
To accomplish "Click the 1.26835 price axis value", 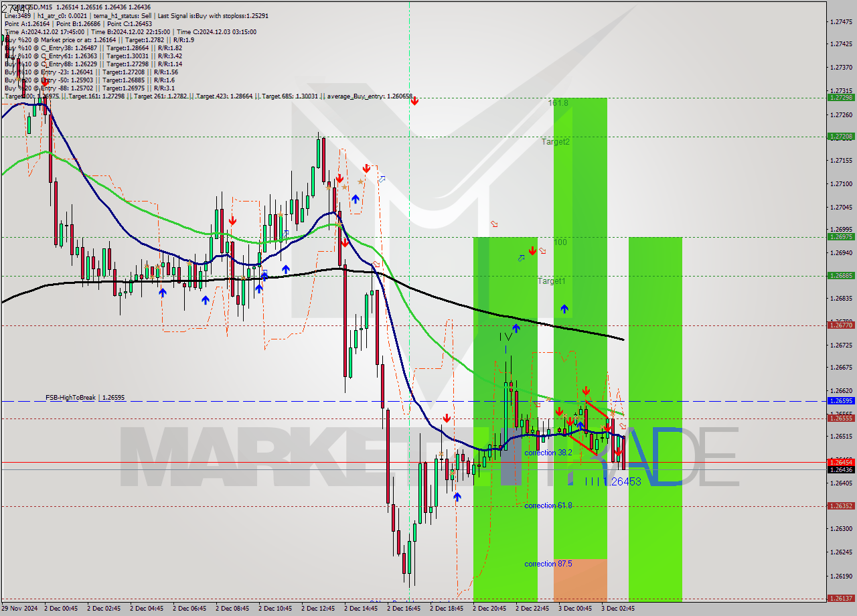I will 840,299.
